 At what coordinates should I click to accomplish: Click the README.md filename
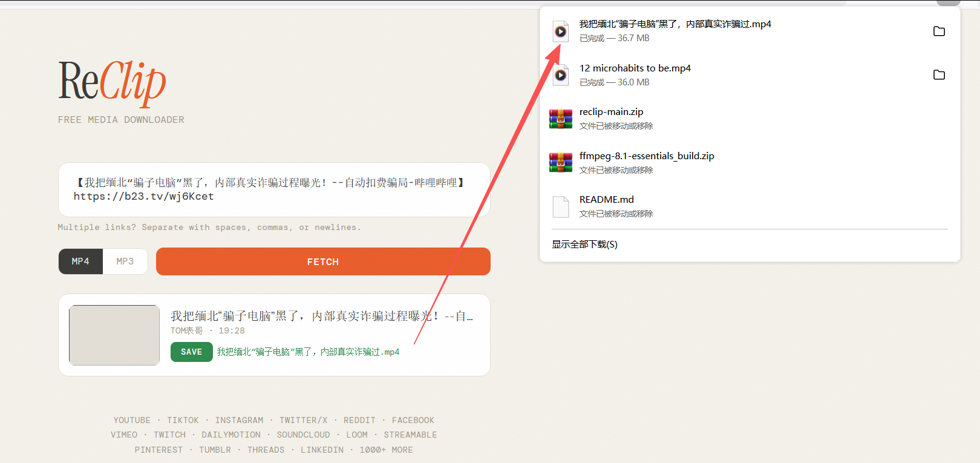tap(606, 200)
